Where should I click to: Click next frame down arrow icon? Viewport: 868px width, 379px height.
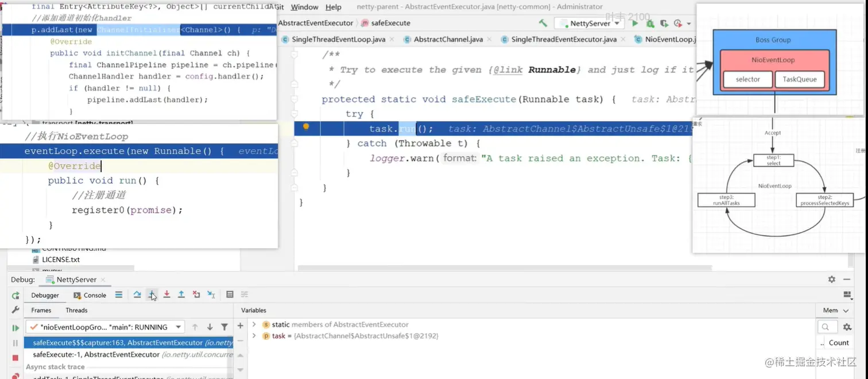coord(210,327)
